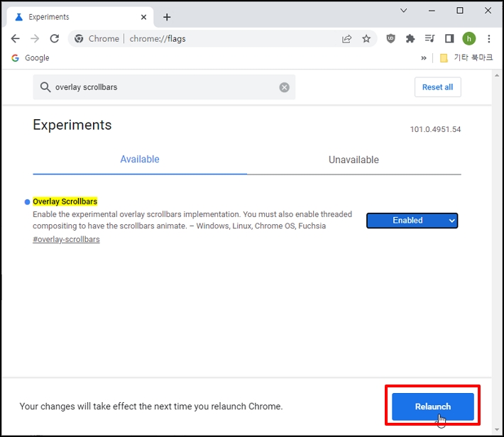
Task: Click the Overlay Scrollbars highlighted title
Action: pyautogui.click(x=65, y=201)
